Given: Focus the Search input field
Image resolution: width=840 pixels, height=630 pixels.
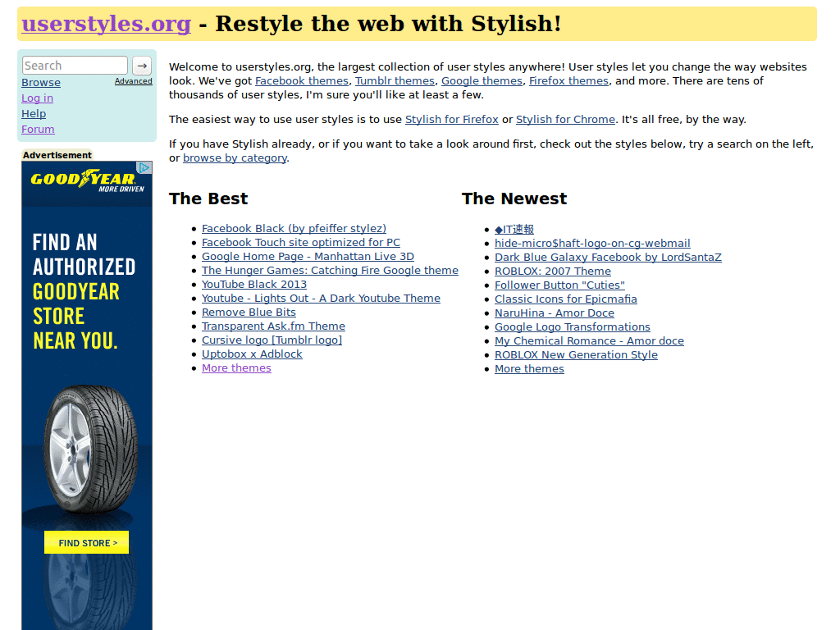Looking at the screenshot, I should 75,66.
